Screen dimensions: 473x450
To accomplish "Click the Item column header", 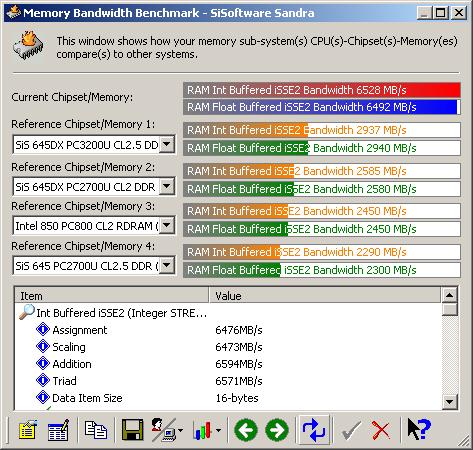I will (x=112, y=296).
